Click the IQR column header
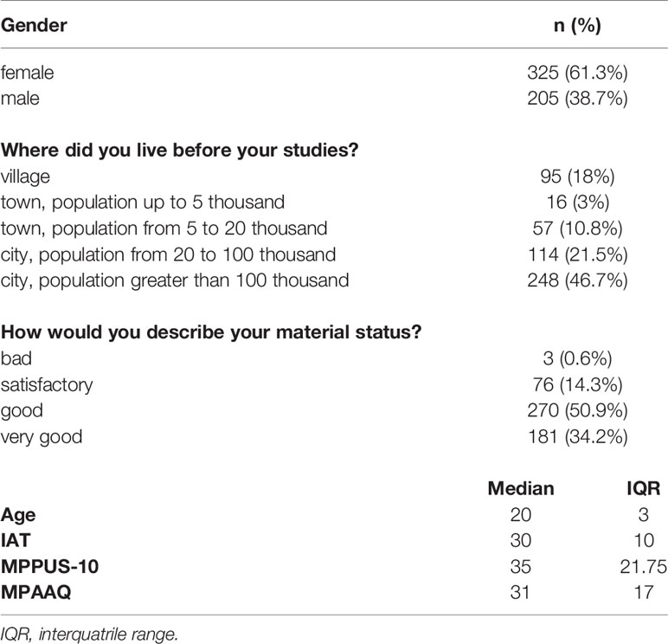 click(643, 488)
